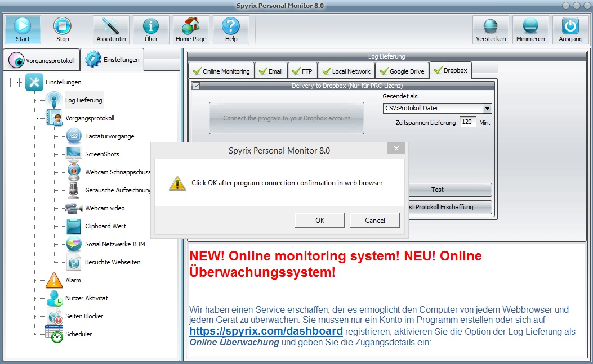Select the Nutzer Aktivität user icon
The height and width of the screenshot is (364, 593).
(55, 298)
